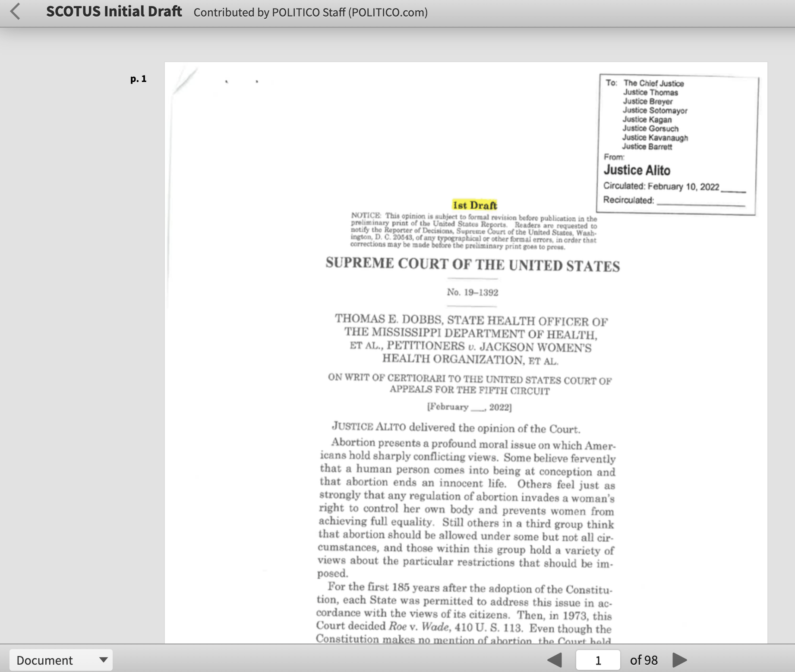Click the back arrow in the header
Image resolution: width=795 pixels, height=672 pixels.
[x=15, y=12]
